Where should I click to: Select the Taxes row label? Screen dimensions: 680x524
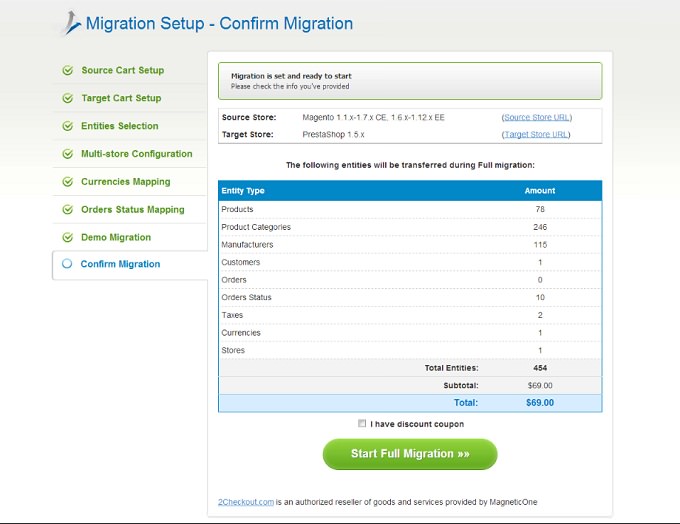[x=232, y=315]
